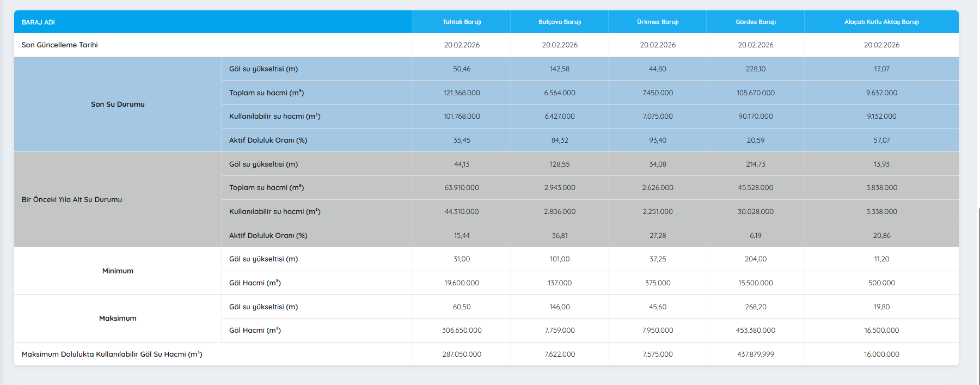Select the Balçova Barajı column header
The image size is (980, 385).
point(560,22)
